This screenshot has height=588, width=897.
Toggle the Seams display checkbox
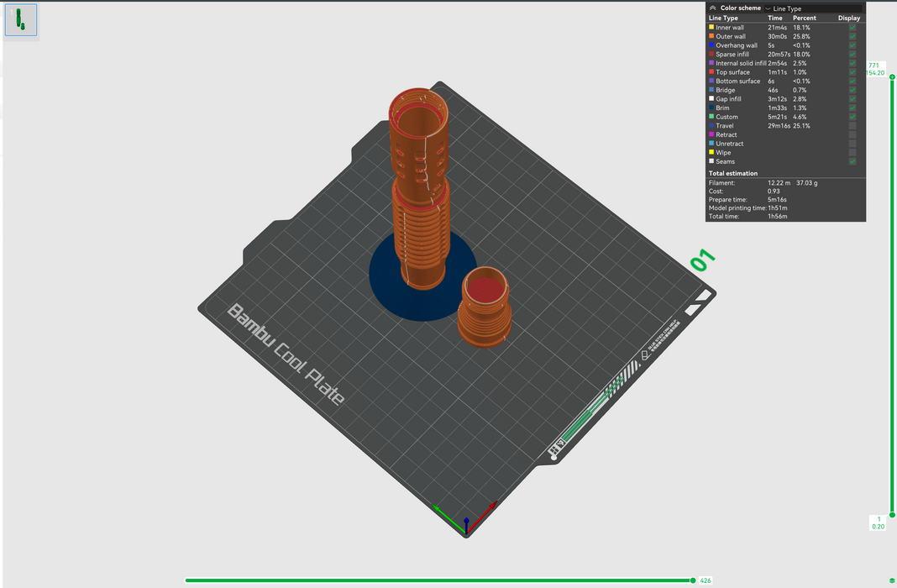coord(852,161)
